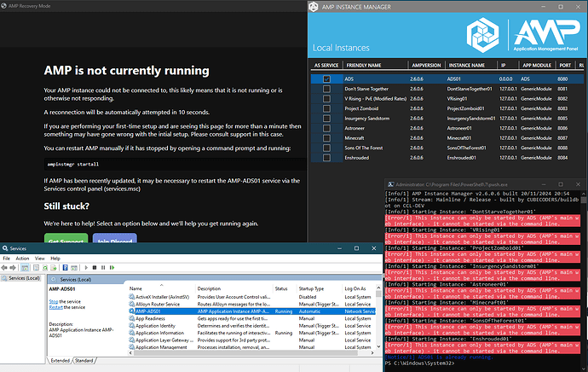588x372 pixels.
Task: Select Minecraft row in instance list
Action: pyautogui.click(x=447, y=137)
